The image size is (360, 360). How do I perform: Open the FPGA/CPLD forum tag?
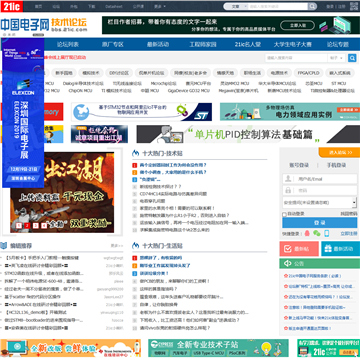click(308, 73)
